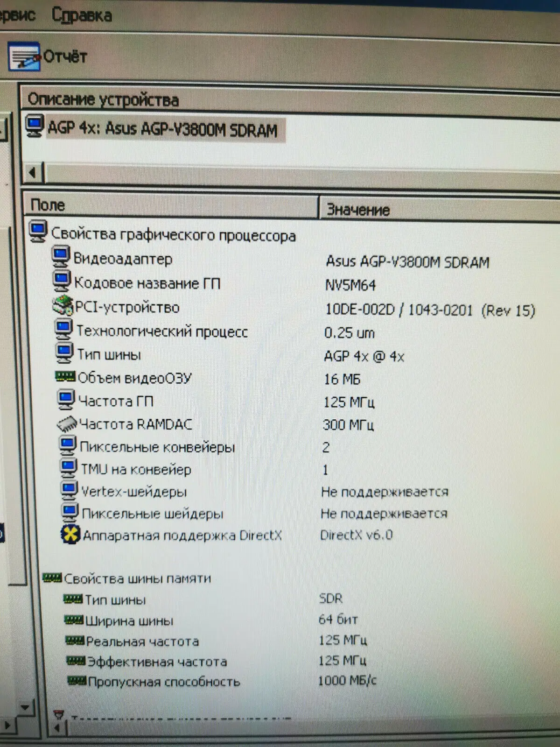This screenshot has width=560, height=747.
Task: Select the 0.25 um process value
Action: click(349, 333)
